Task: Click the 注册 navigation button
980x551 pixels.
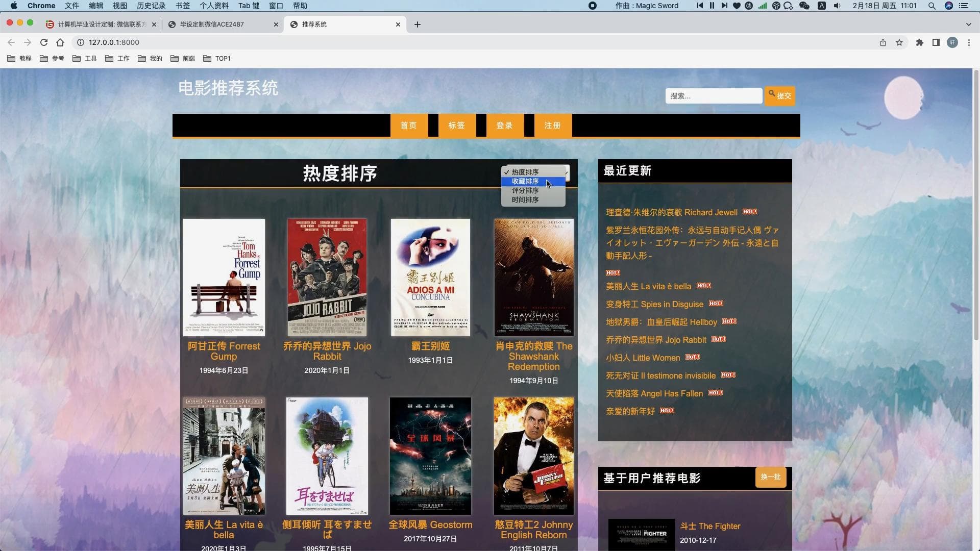Action: pos(553,126)
